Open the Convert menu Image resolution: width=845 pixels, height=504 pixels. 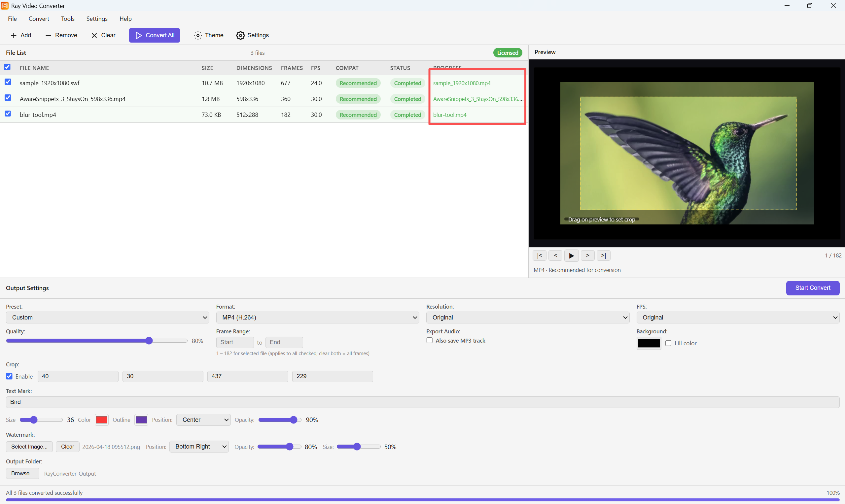39,19
